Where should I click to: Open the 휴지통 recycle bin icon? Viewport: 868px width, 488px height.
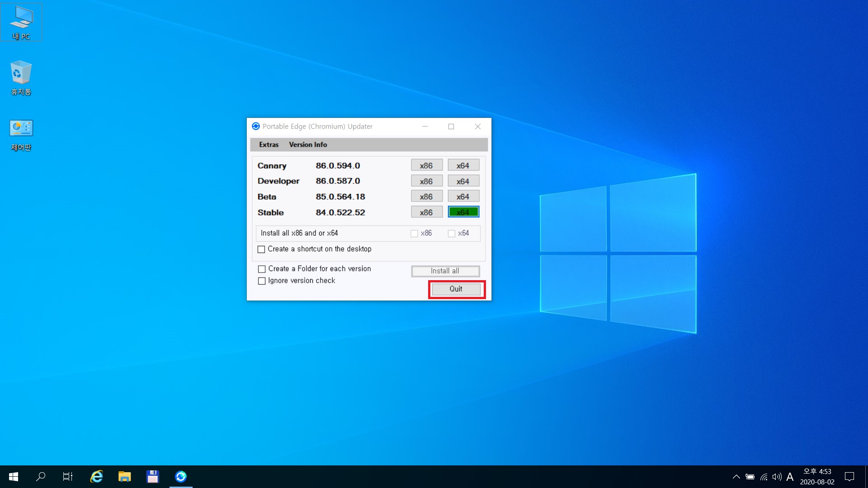point(21,78)
